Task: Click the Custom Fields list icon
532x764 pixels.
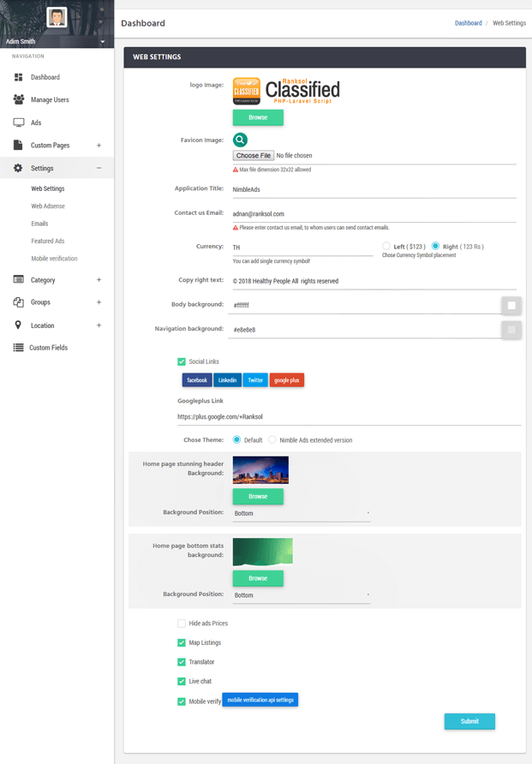Action: [19, 348]
